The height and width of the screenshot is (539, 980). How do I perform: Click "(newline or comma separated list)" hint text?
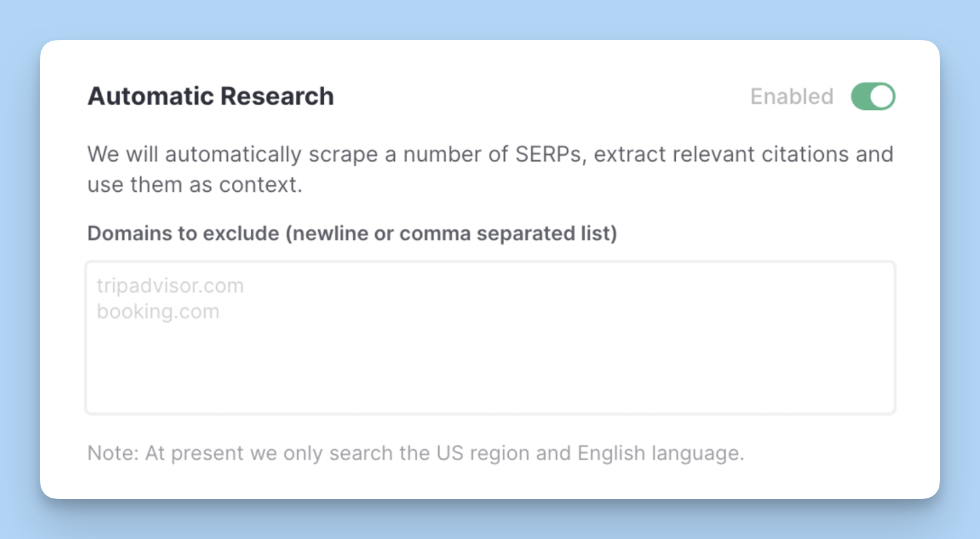451,234
